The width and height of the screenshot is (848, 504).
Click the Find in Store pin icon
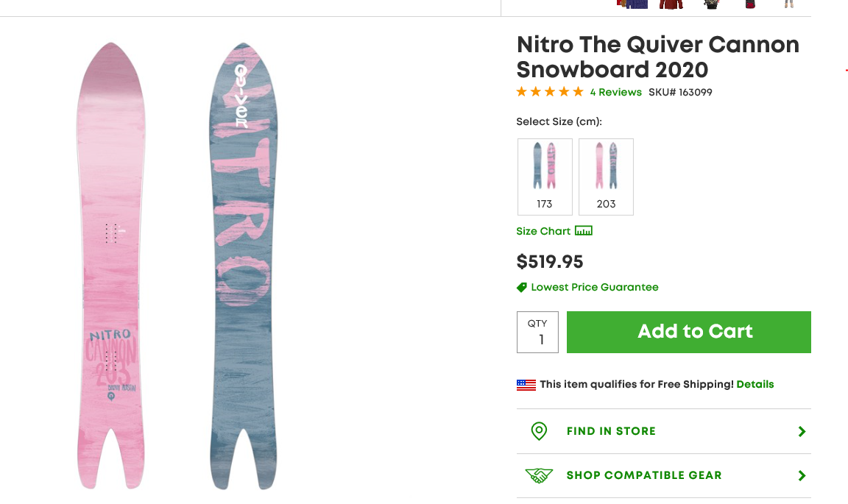point(539,431)
